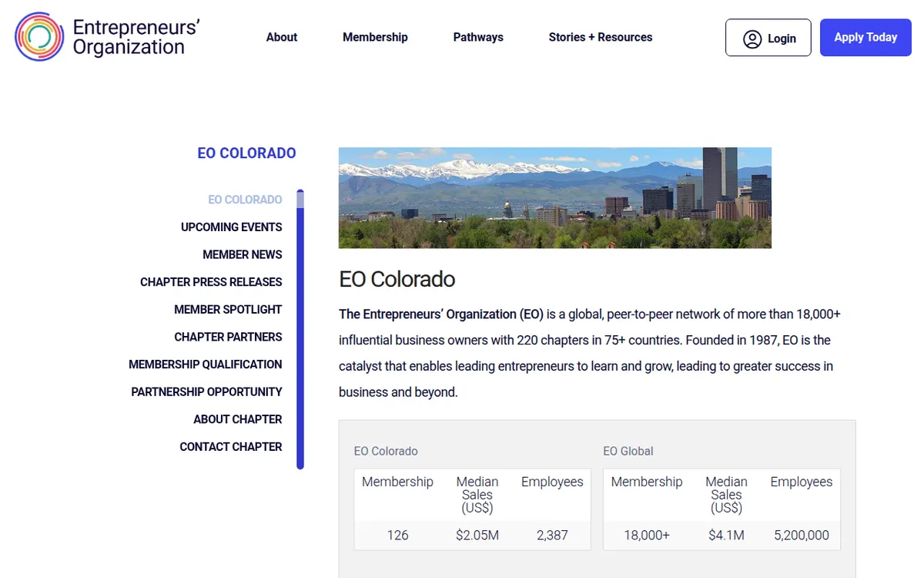Open the About menu

[282, 37]
